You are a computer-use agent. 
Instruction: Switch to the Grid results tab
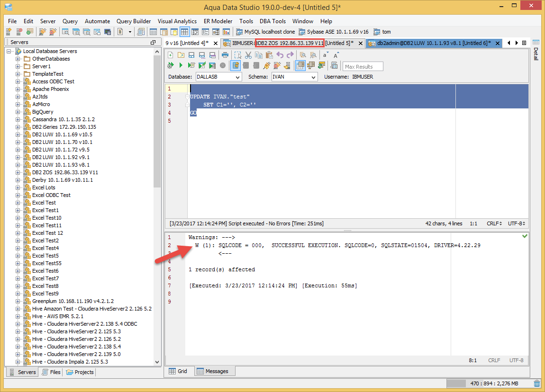(x=178, y=371)
